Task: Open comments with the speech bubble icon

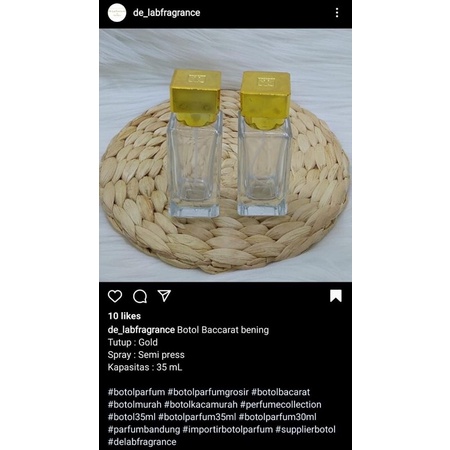Action: coord(140,296)
